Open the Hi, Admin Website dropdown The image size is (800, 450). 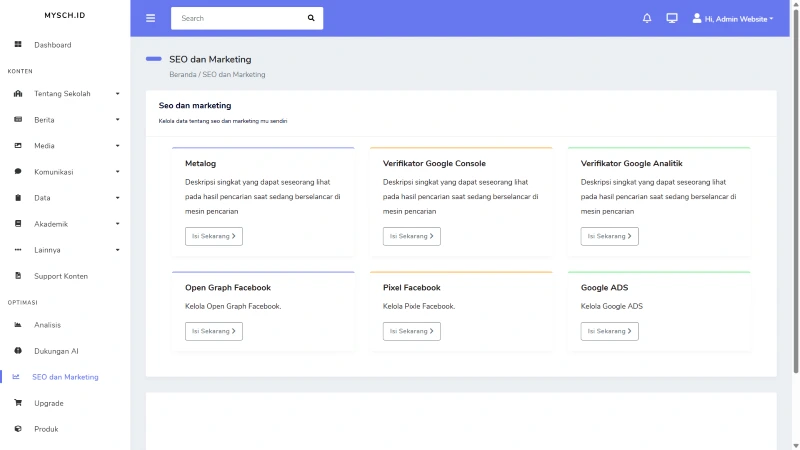tap(733, 18)
